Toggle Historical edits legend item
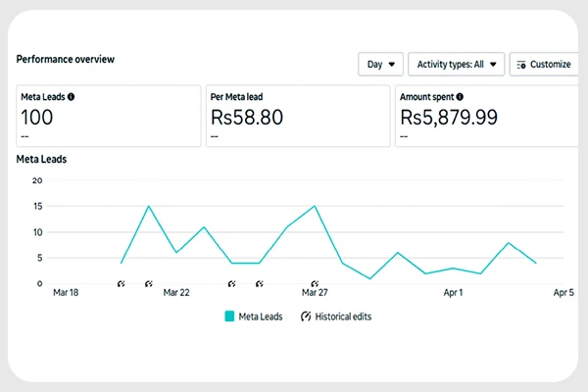This screenshot has height=392, width=588. tap(336, 317)
